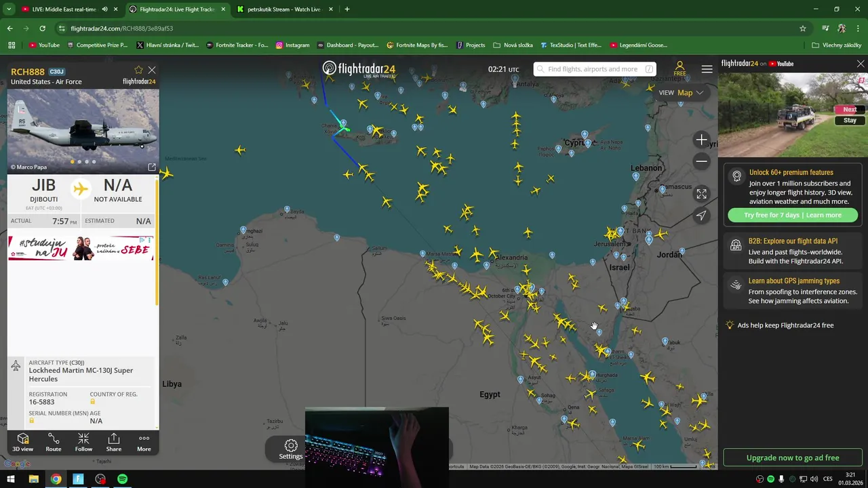Click Next on the video overlay
Image resolution: width=868 pixels, height=488 pixels.
pos(850,109)
